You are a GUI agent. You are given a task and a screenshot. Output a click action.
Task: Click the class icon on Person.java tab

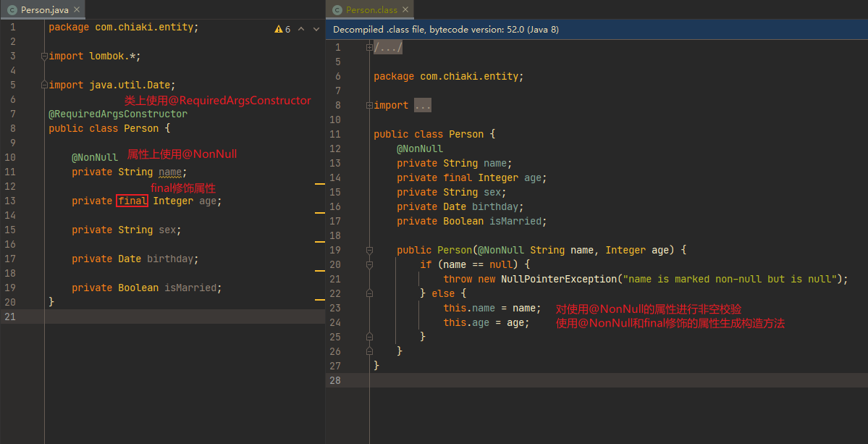pos(12,10)
